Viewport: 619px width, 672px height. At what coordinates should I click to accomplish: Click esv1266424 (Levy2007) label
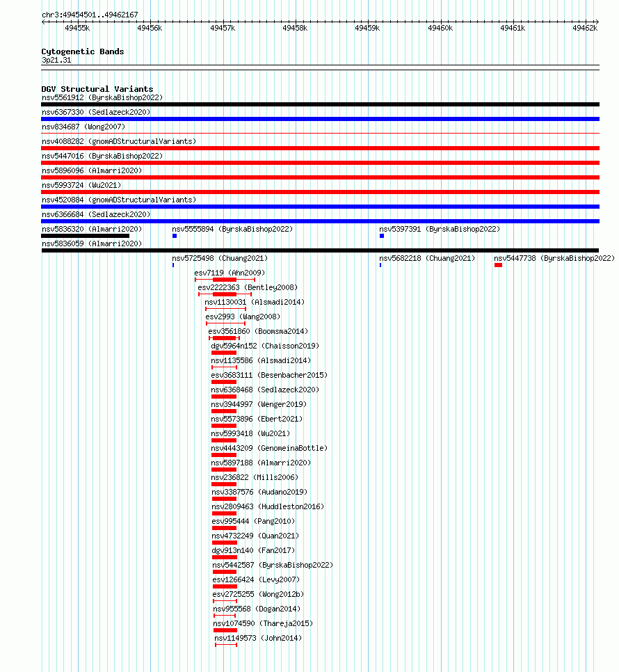click(256, 579)
